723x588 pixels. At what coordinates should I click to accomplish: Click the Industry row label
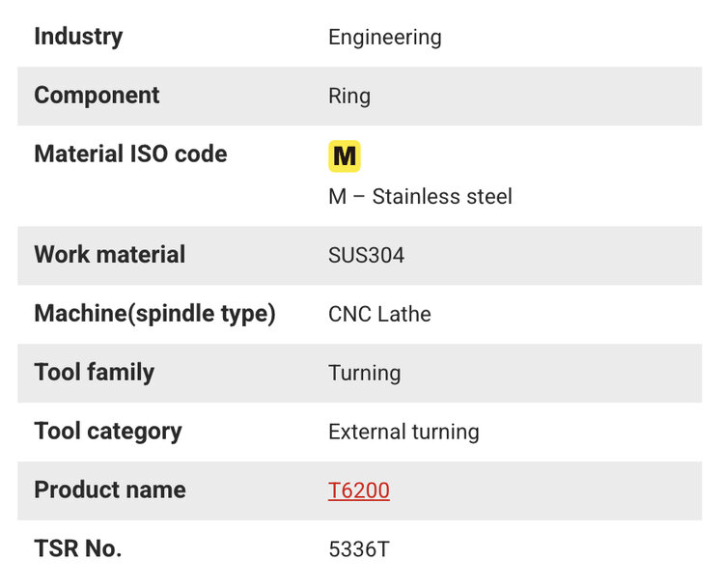(78, 37)
